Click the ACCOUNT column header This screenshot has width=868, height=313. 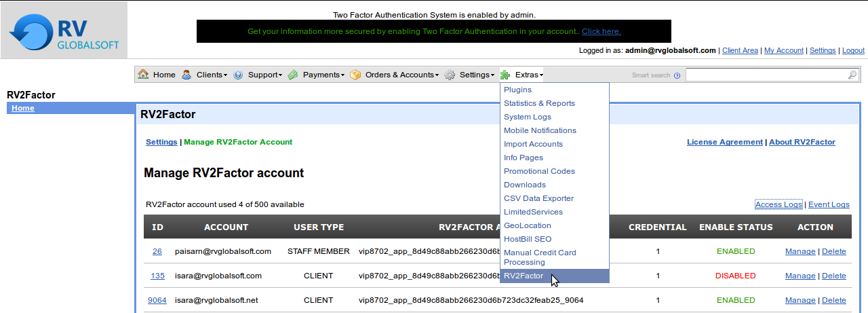coord(226,227)
